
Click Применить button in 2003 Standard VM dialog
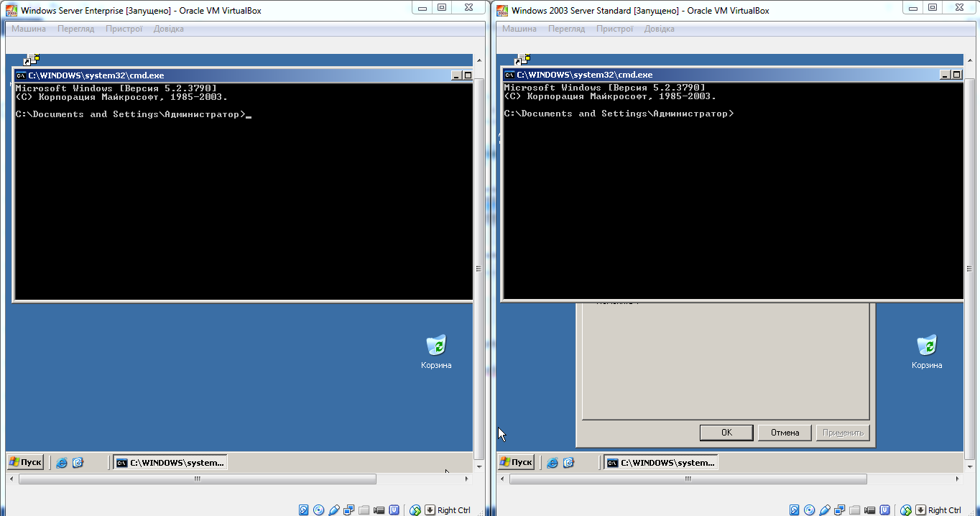[843, 433]
